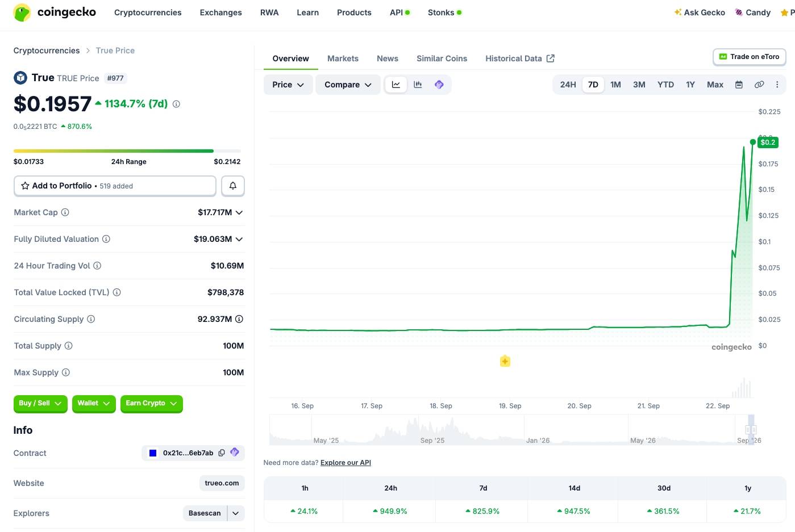795x532 pixels.
Task: Click the purple icon beside contract address
Action: pos(235,453)
